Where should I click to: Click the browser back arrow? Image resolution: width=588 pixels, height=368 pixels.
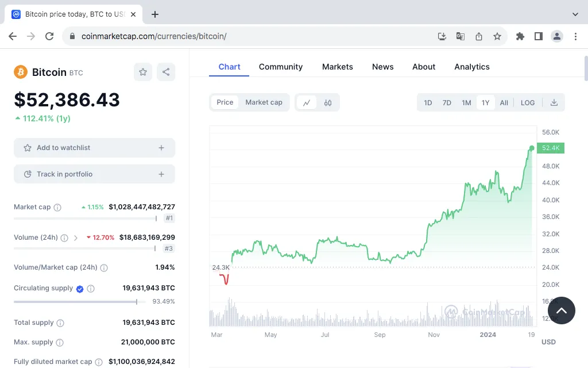point(13,36)
